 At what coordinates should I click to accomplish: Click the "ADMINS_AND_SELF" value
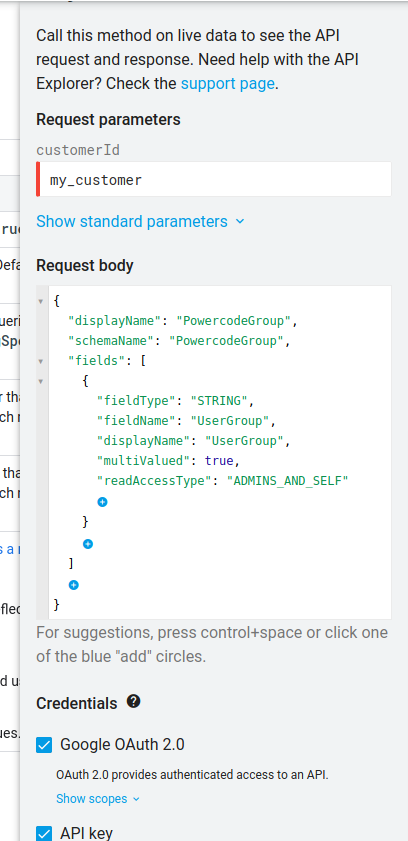(x=288, y=481)
